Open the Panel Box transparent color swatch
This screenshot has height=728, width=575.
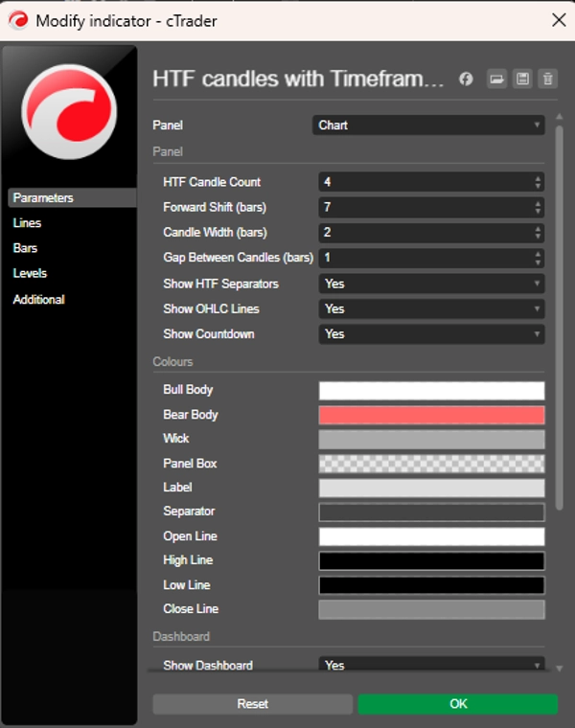coord(431,464)
